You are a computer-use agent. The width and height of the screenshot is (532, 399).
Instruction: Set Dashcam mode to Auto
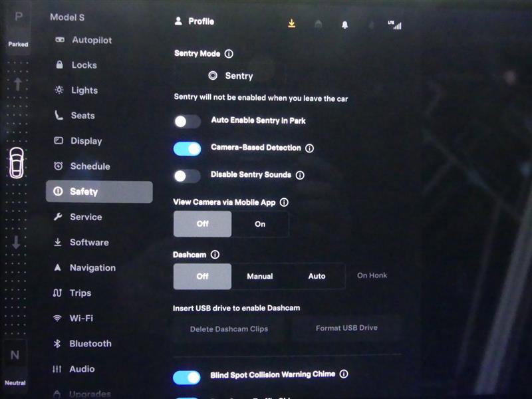tap(318, 276)
